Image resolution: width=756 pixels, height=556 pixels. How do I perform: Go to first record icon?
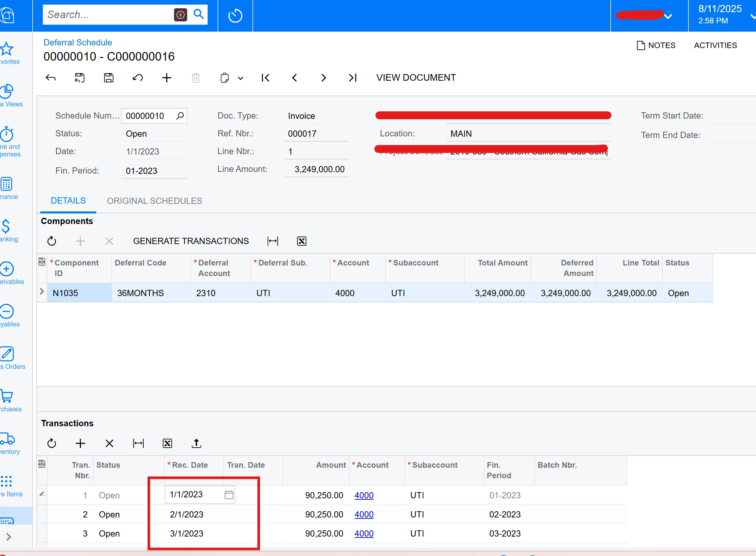coord(265,78)
